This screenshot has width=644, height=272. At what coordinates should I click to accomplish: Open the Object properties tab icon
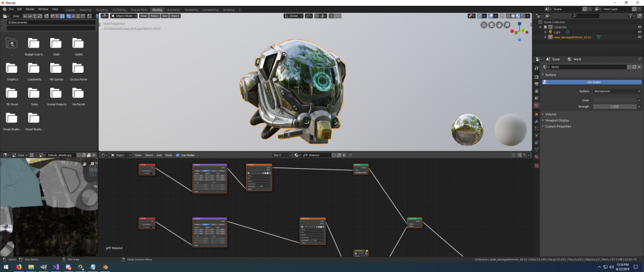point(536,113)
